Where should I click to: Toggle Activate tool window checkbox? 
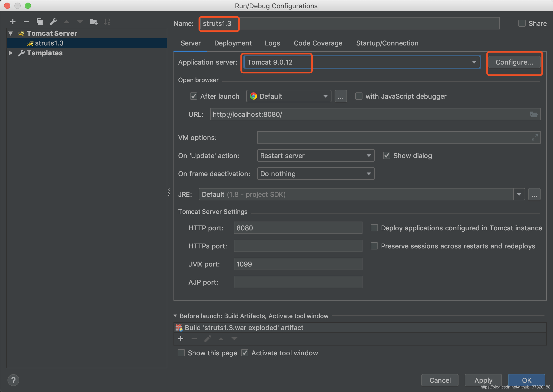tap(245, 353)
